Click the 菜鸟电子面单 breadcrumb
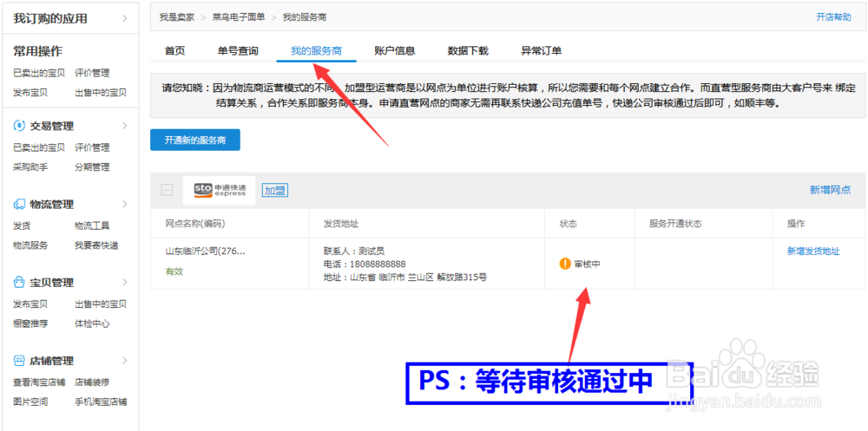 pos(239,17)
